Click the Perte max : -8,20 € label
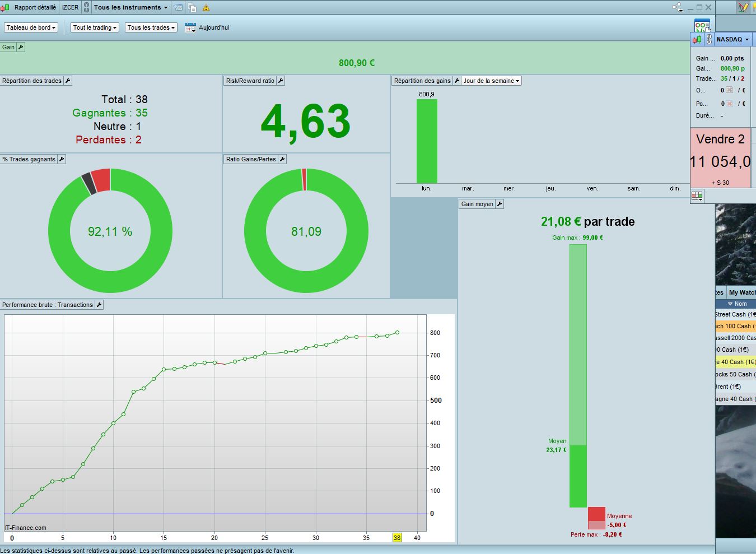Viewport: 756px width, 554px height. tap(596, 534)
